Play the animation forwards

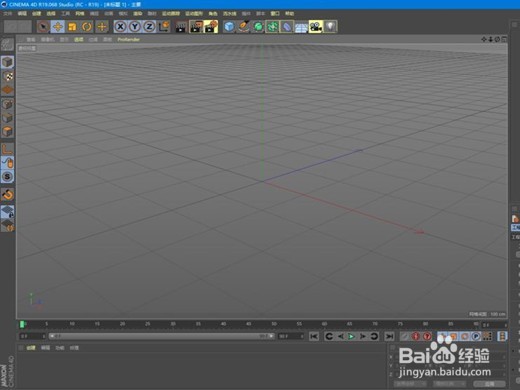351,336
